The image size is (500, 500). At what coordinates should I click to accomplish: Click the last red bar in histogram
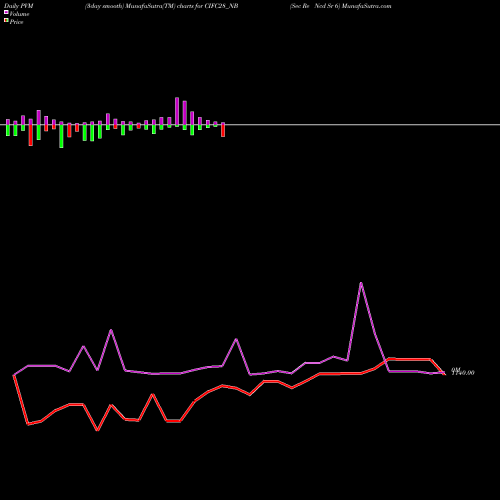click(x=223, y=130)
